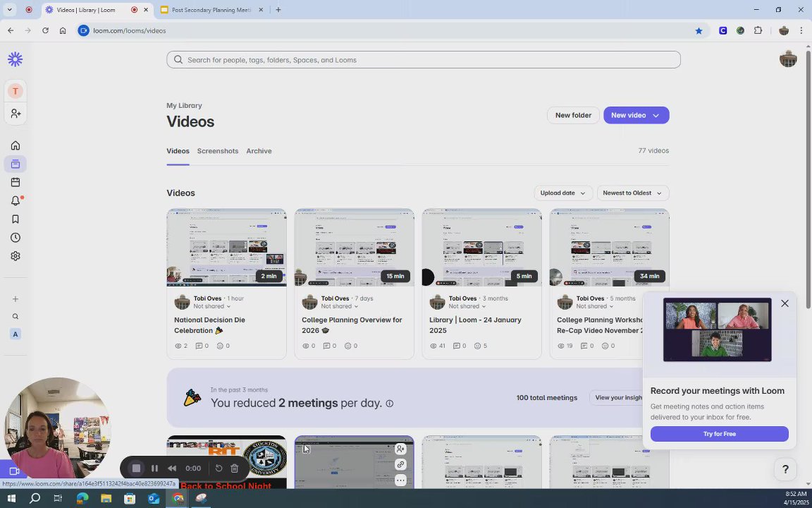This screenshot has width=812, height=508.
Task: Open Microsoft Edge from taskbar
Action: [x=82, y=499]
